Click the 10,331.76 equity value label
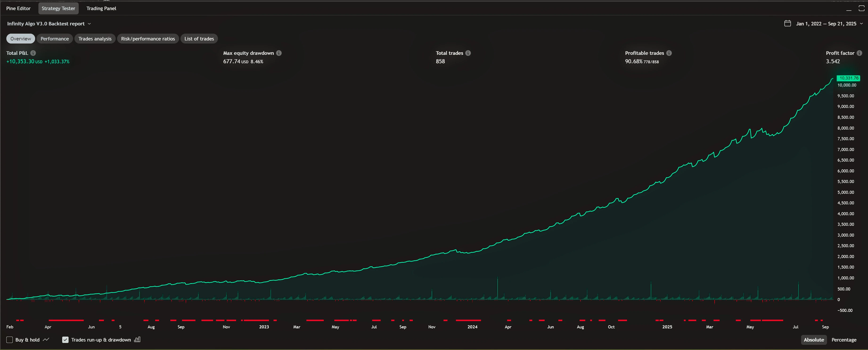The image size is (868, 350). point(848,78)
